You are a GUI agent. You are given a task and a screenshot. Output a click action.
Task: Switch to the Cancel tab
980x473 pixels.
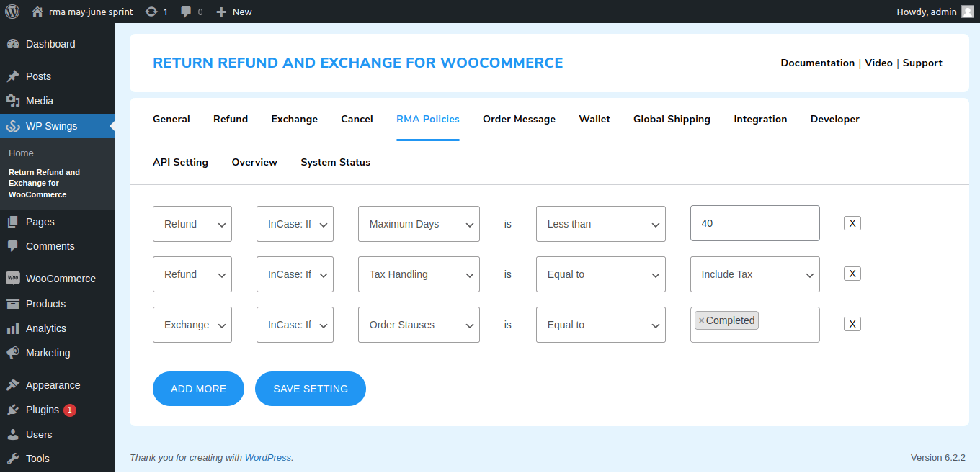(x=357, y=120)
